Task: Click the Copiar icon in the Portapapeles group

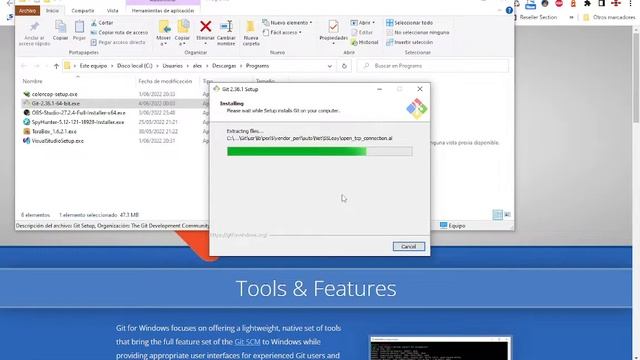Action: coord(60,27)
